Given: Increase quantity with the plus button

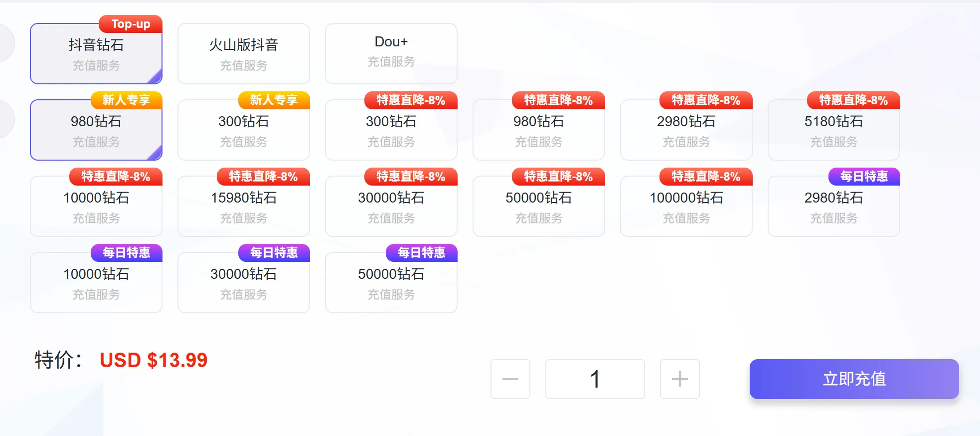Looking at the screenshot, I should coord(680,379).
